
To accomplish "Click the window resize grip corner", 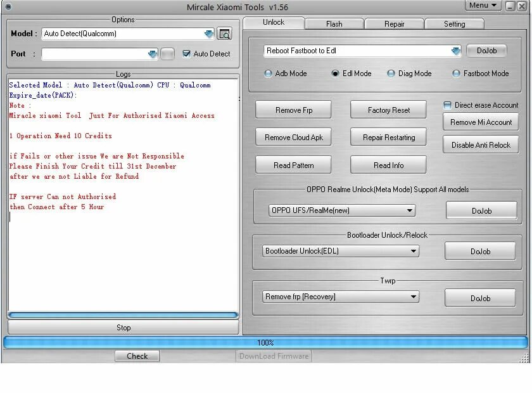I will click(x=525, y=358).
